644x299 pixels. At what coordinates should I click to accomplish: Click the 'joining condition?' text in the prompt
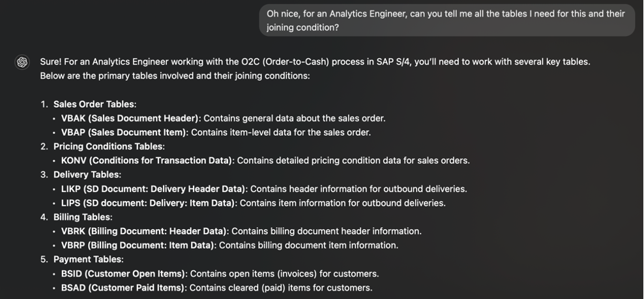[x=302, y=27]
